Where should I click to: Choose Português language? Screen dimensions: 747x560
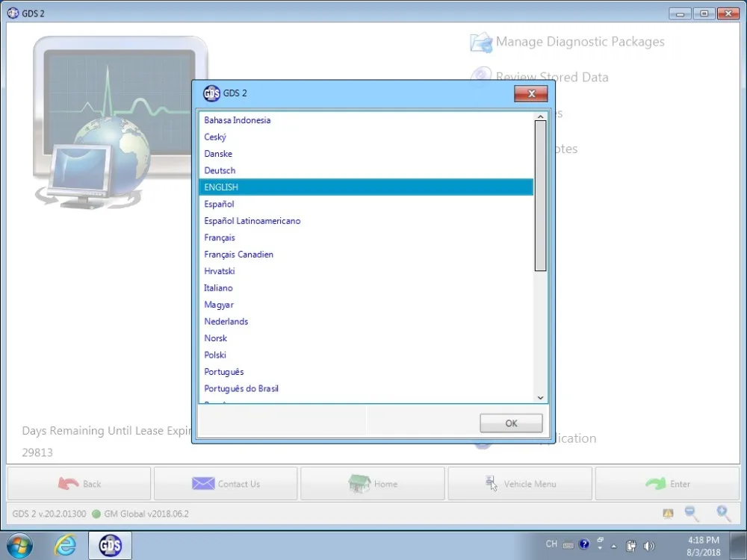click(366, 371)
